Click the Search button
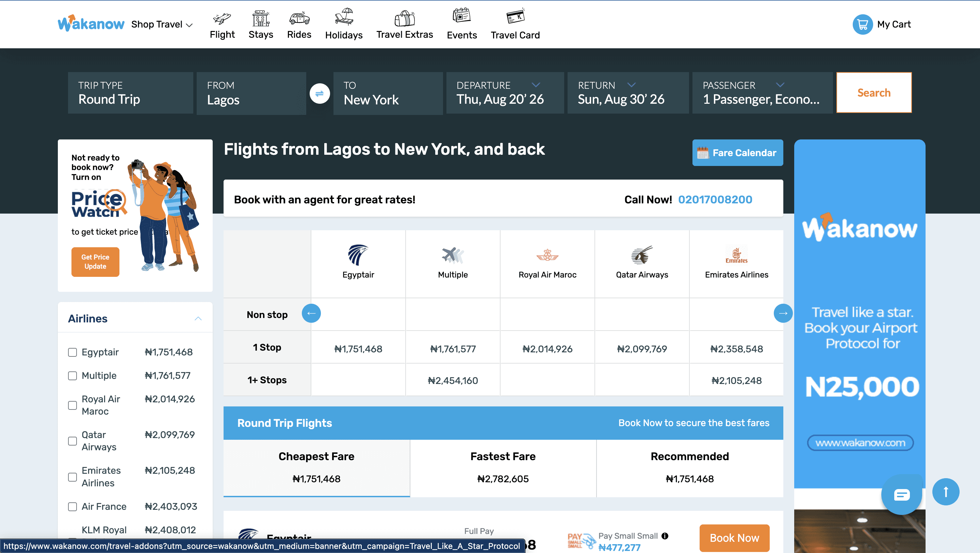This screenshot has height=553, width=980. (x=874, y=93)
